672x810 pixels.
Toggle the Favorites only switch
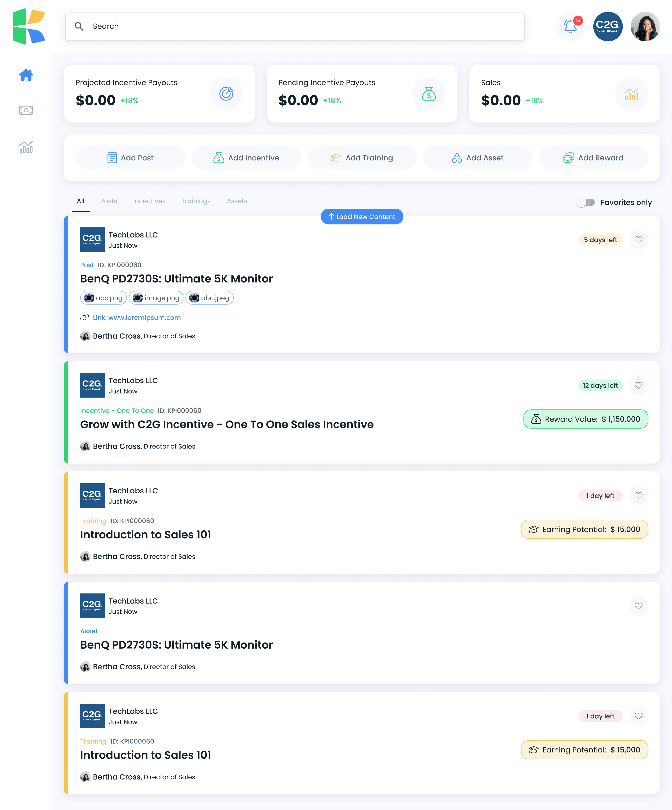tap(586, 202)
